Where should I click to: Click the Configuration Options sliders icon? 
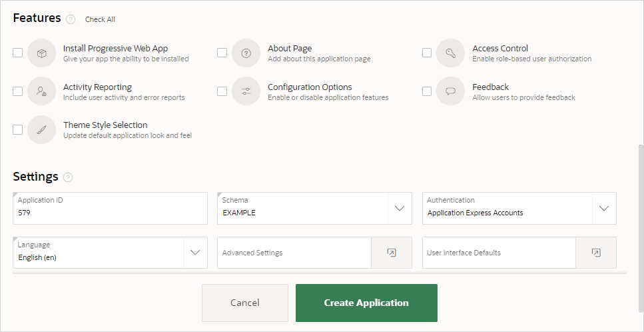click(246, 91)
